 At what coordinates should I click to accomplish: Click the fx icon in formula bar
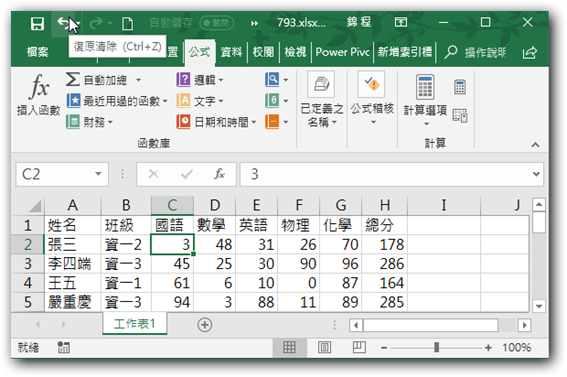point(219,174)
